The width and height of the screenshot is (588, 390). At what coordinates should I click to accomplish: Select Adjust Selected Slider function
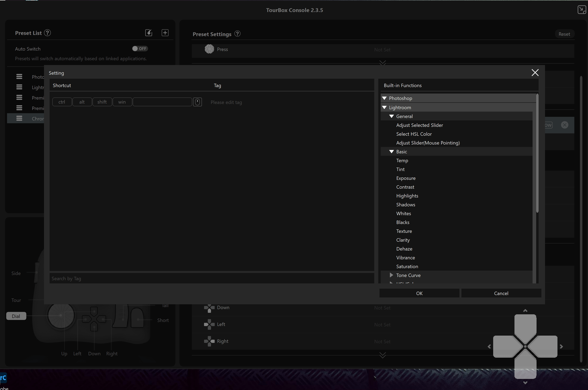(x=419, y=125)
